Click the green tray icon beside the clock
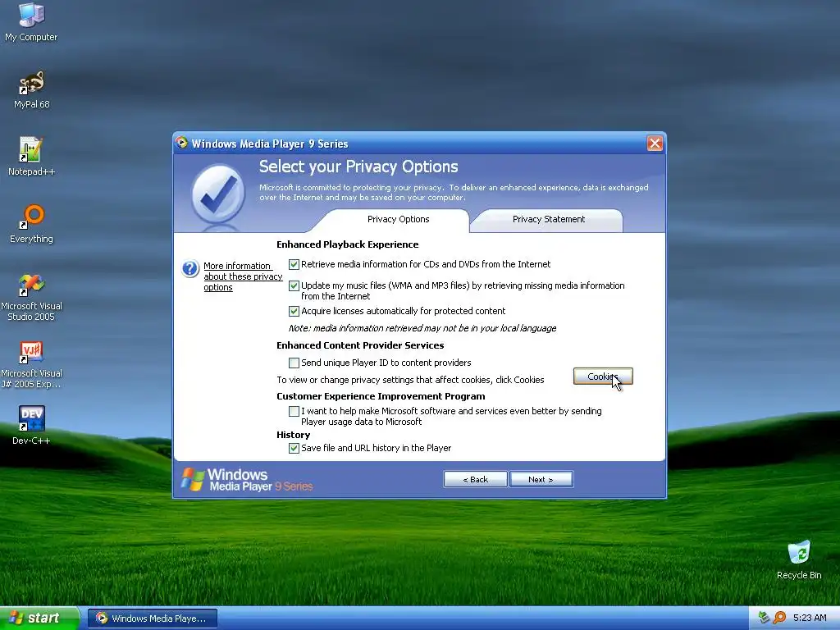The height and width of the screenshot is (630, 840). tap(764, 618)
